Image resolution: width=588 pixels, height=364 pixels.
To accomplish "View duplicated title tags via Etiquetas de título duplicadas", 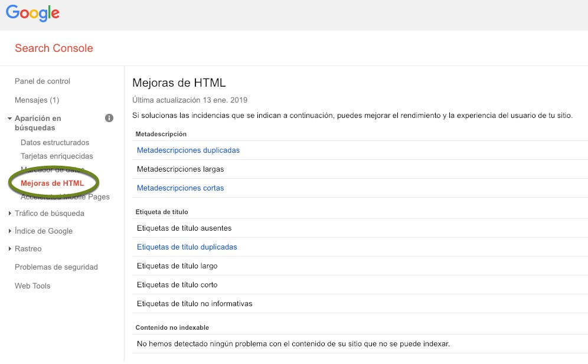I will click(187, 247).
